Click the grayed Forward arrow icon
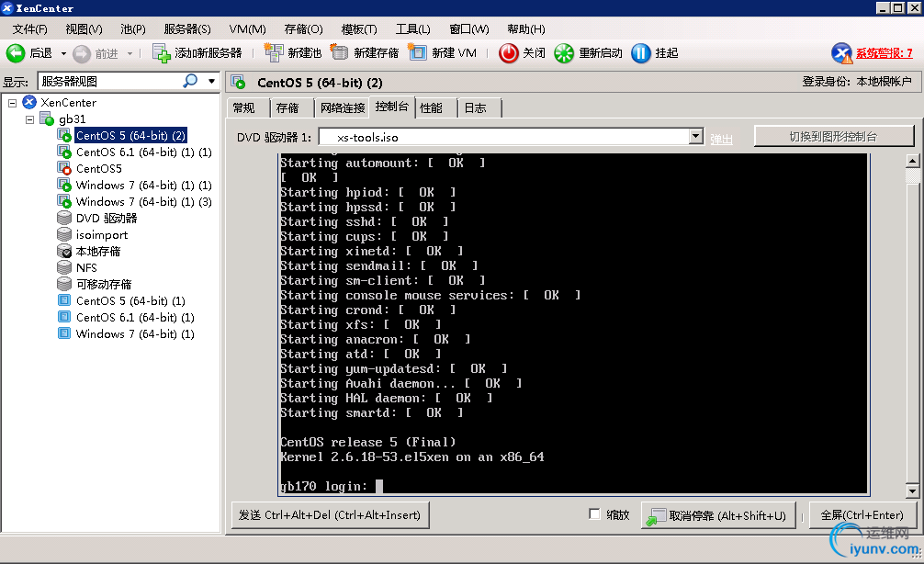 (82, 53)
